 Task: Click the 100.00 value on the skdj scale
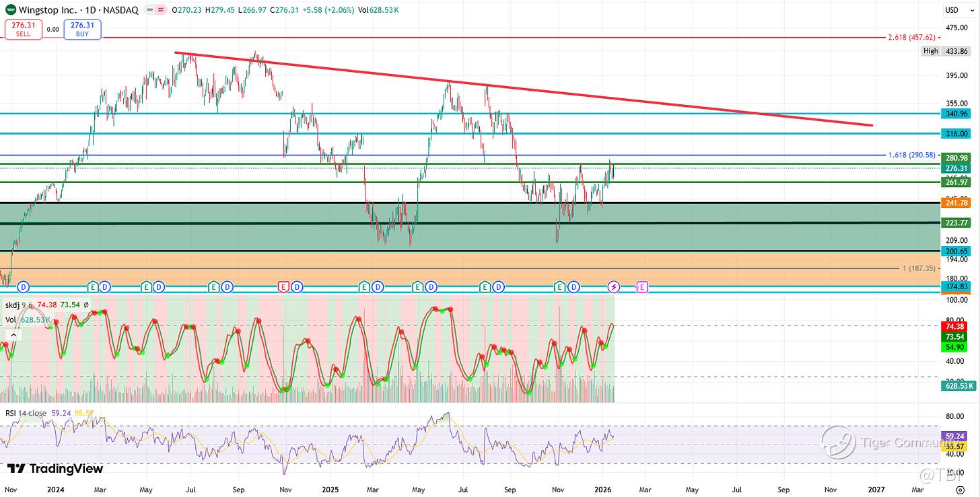[956, 301]
